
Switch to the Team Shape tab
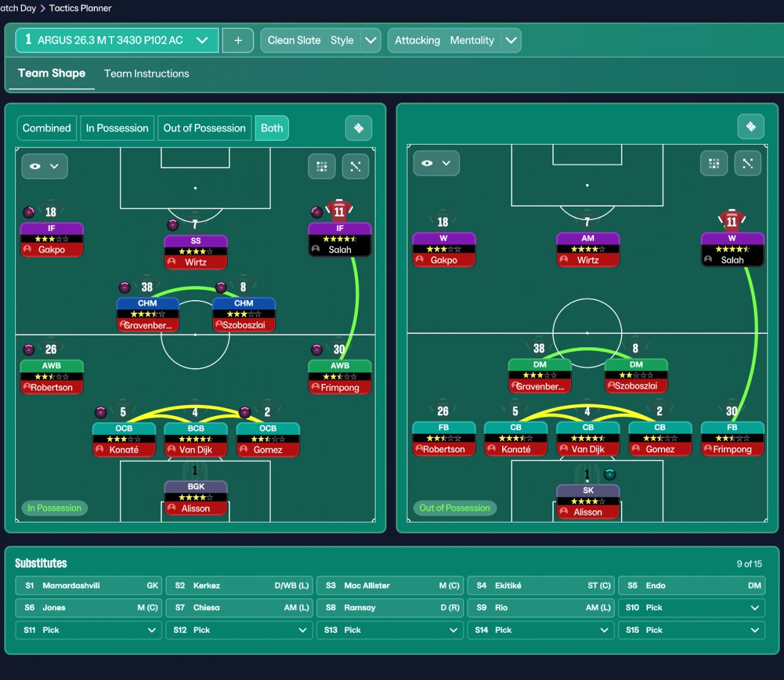click(51, 74)
